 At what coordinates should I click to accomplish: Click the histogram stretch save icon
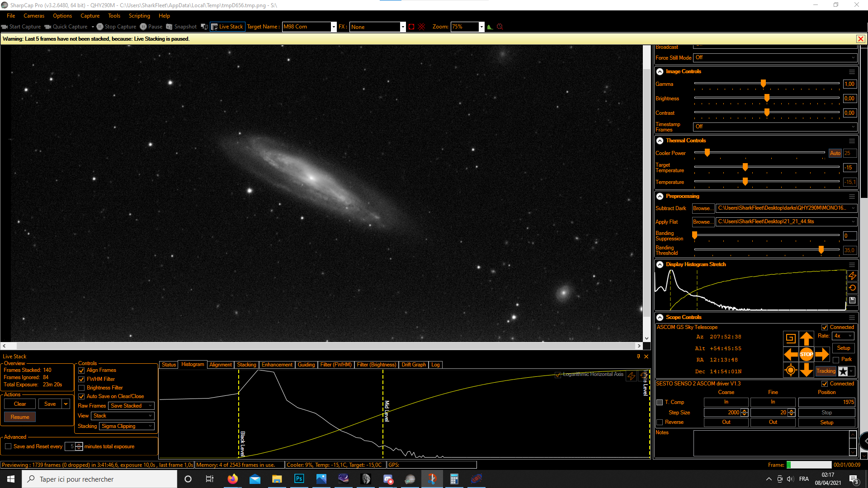coord(852,300)
